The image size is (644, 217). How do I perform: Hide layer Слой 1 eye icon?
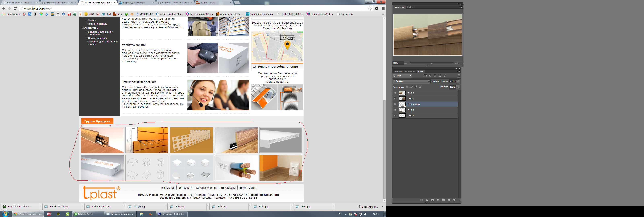click(x=395, y=116)
